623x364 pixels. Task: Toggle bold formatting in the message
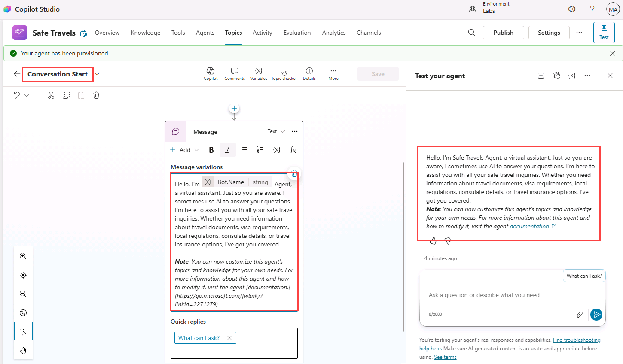pos(211,150)
